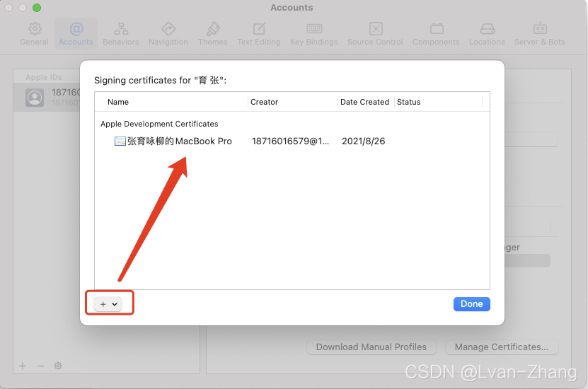588x389 pixels.
Task: Open the Components preferences pane
Action: [436, 34]
